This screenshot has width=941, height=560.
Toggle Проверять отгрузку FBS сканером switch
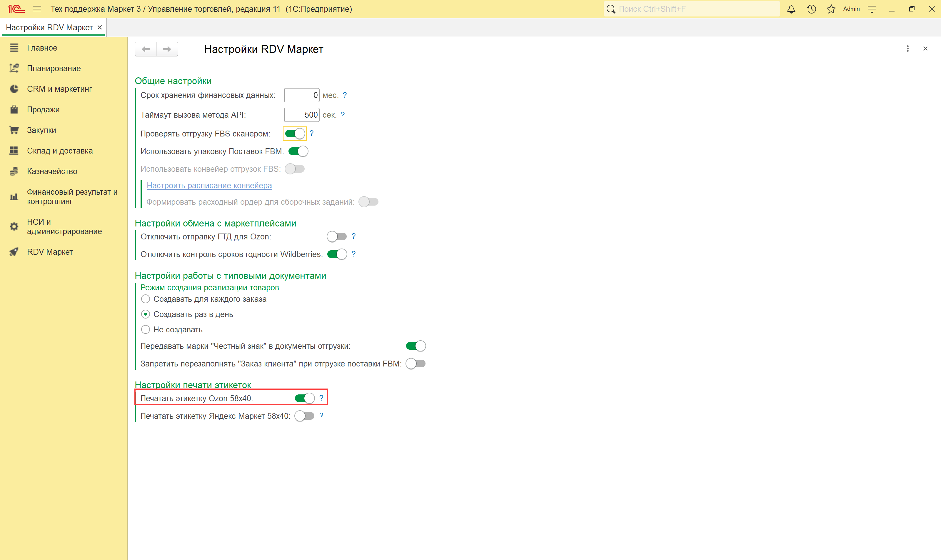[x=295, y=134]
